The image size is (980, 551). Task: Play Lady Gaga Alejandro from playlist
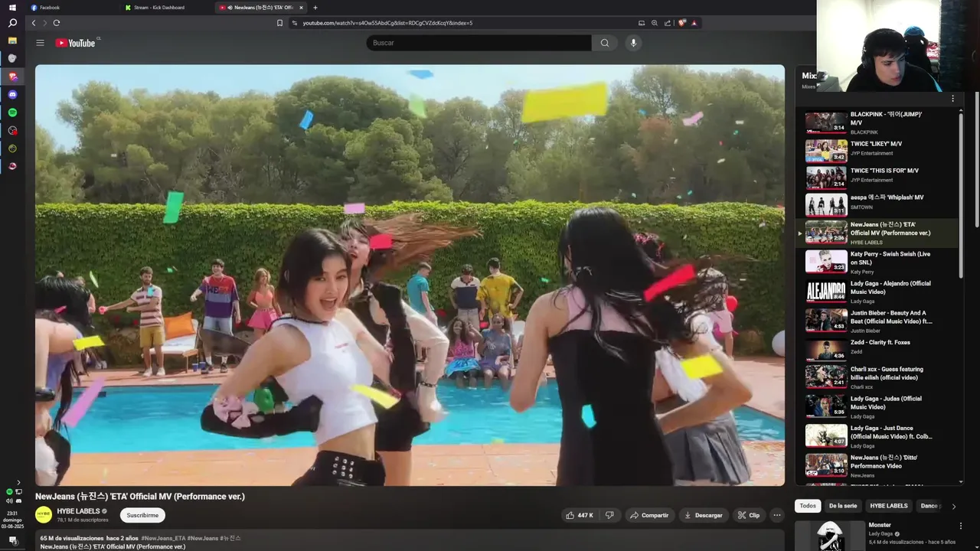point(879,292)
